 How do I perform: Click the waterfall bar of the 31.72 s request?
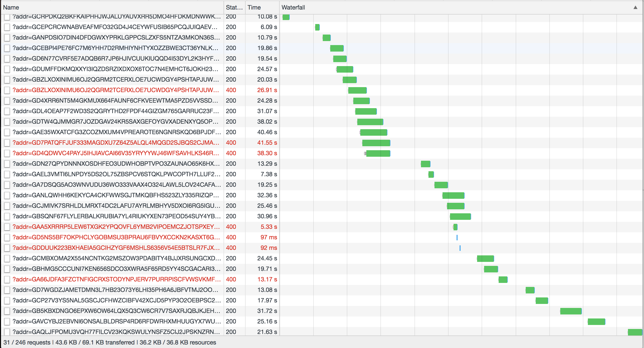click(x=571, y=311)
